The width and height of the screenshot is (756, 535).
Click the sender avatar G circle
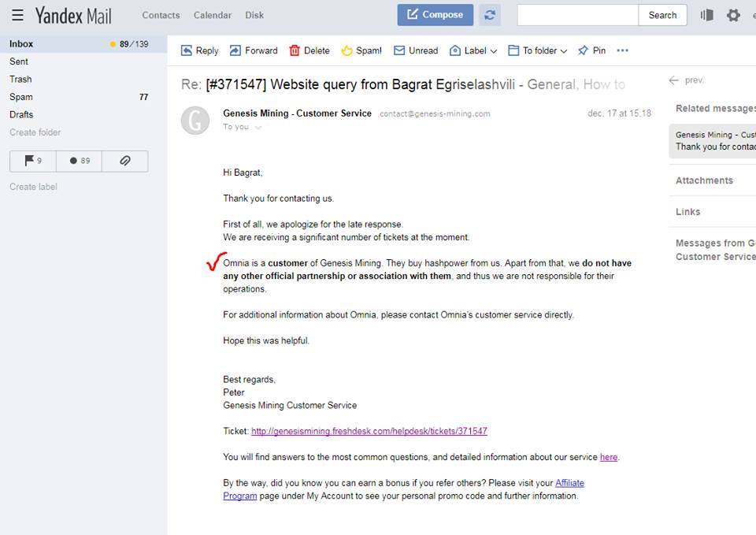(x=195, y=121)
